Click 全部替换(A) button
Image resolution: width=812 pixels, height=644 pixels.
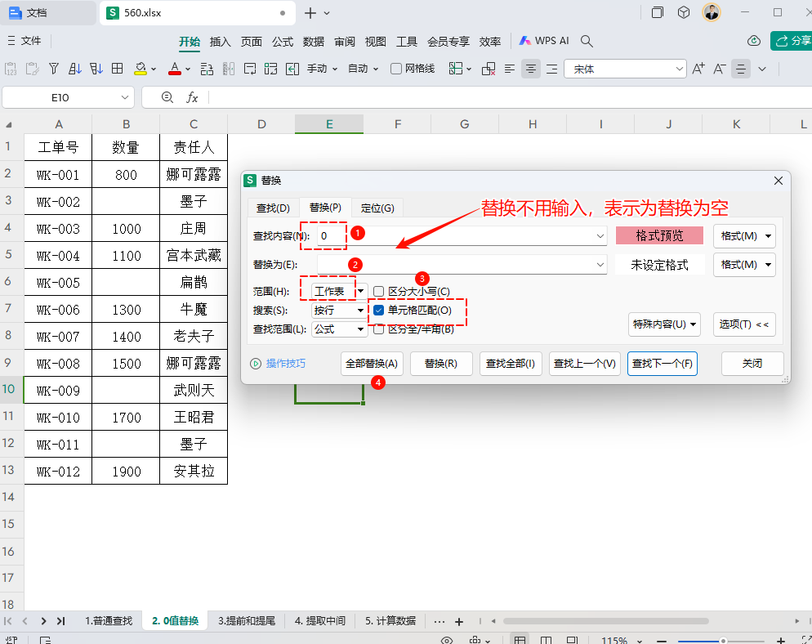tap(372, 364)
